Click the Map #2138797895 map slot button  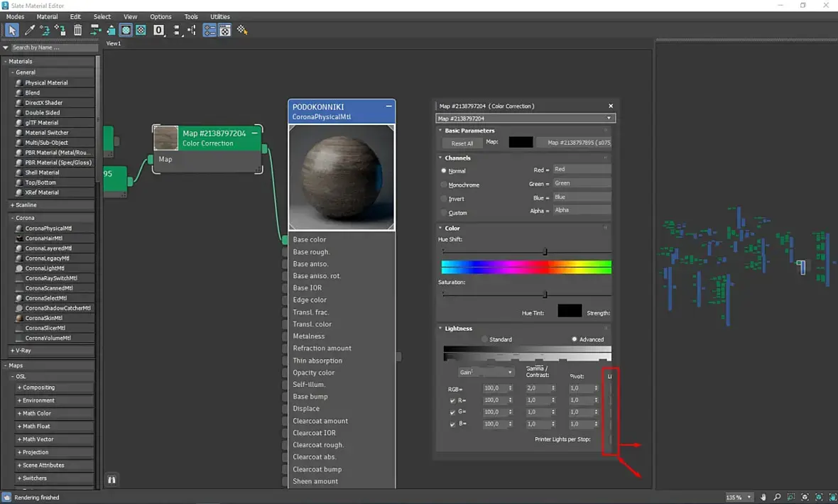574,143
